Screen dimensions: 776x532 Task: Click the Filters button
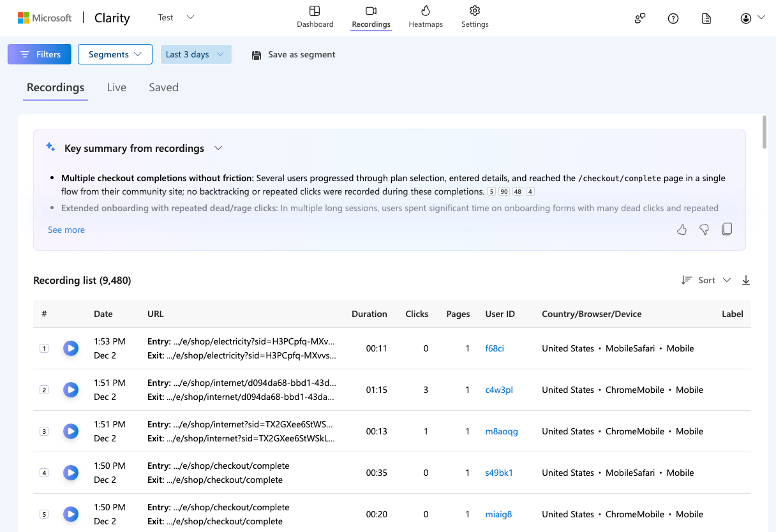[x=40, y=54]
